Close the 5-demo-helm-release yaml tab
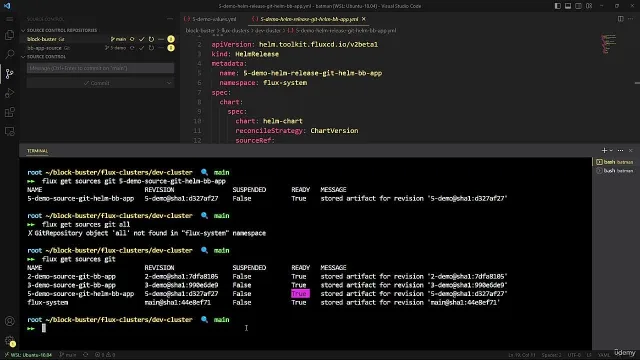The height and width of the screenshot is (360, 640). [x=364, y=19]
